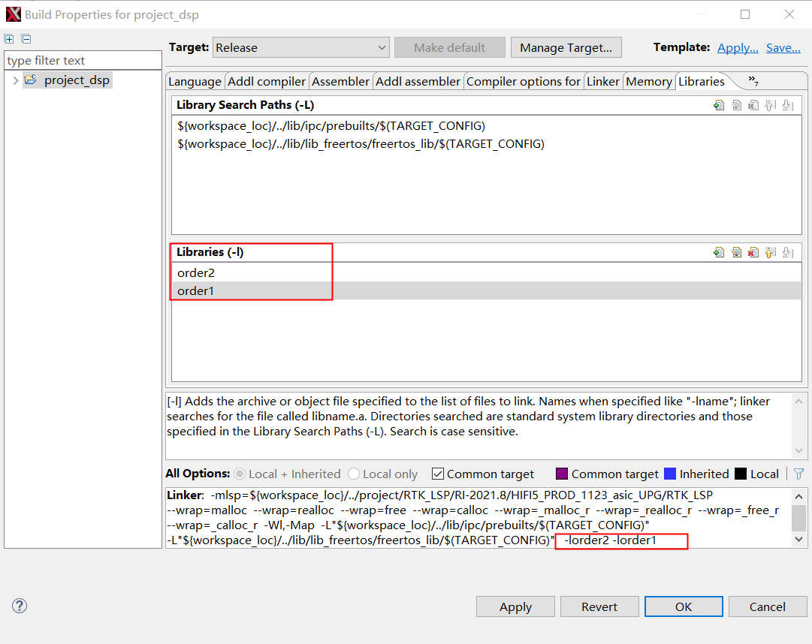
Task: Click red Delete icon in Libraries (-l) toolbar
Action: (x=753, y=252)
